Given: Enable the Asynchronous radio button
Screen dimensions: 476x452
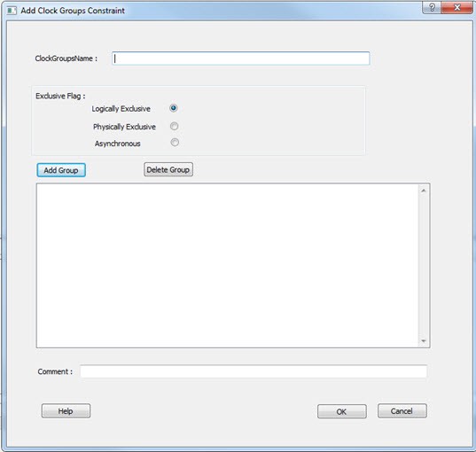Looking at the screenshot, I should point(175,143).
